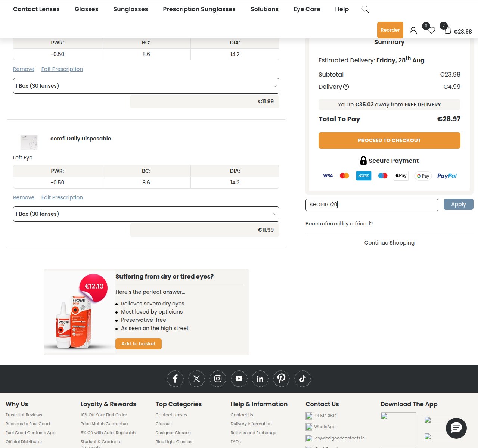Open the footer Contact Us link under Help & Information
Image resolution: width=478 pixels, height=448 pixels.
click(x=242, y=415)
